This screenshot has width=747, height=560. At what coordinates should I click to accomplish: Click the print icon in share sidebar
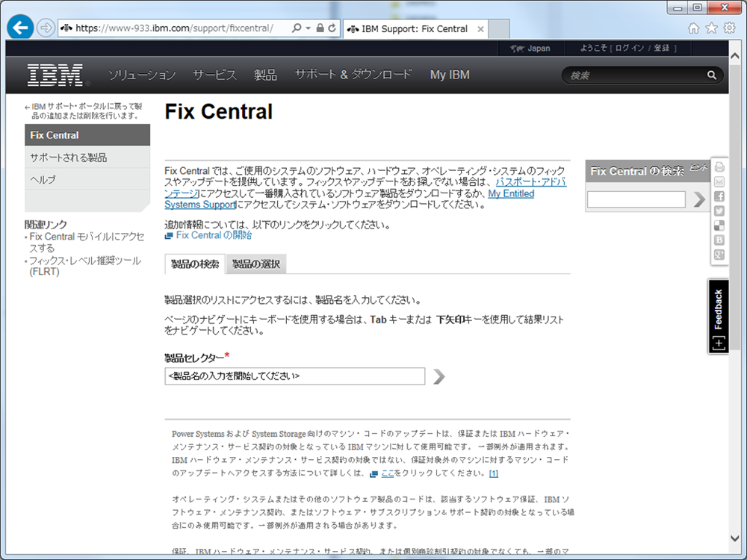[x=719, y=167]
